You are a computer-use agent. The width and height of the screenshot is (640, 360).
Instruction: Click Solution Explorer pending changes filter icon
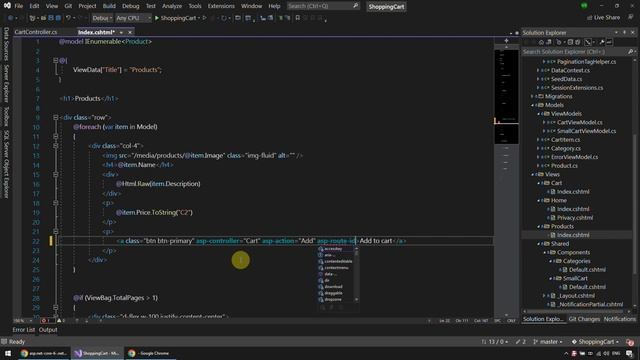(x=559, y=42)
